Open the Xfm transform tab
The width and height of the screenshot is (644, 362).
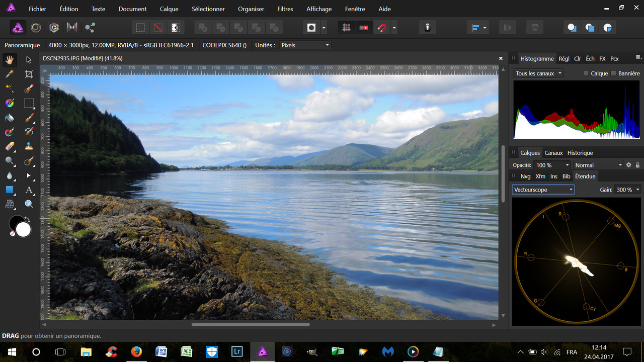(540, 176)
